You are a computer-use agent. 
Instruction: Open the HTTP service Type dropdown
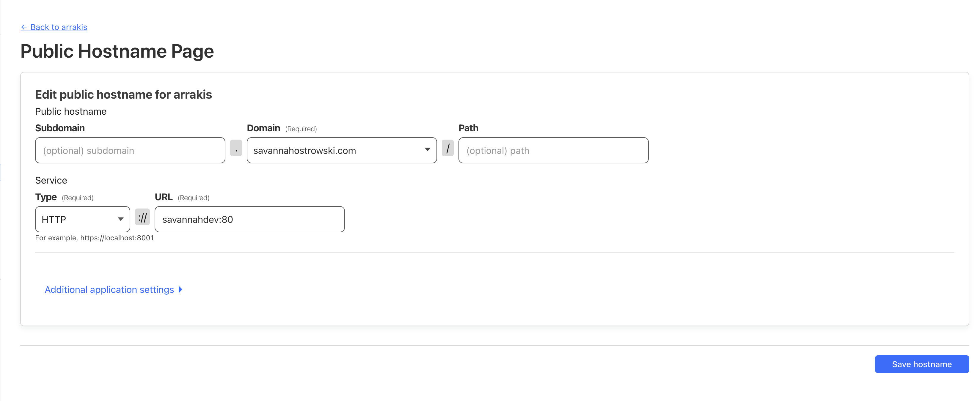[x=82, y=219]
